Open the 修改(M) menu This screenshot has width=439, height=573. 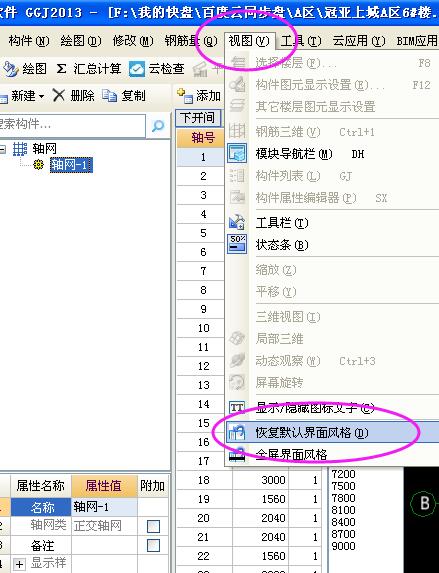click(x=133, y=41)
